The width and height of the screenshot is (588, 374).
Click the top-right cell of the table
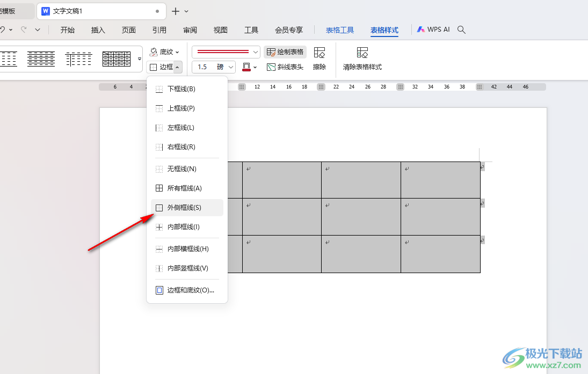[x=440, y=180]
